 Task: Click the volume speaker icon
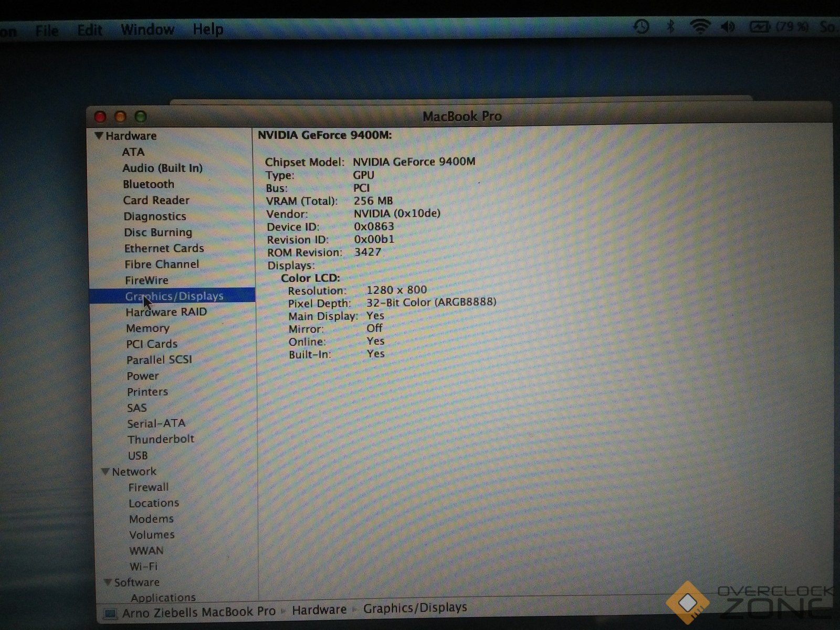click(x=728, y=26)
